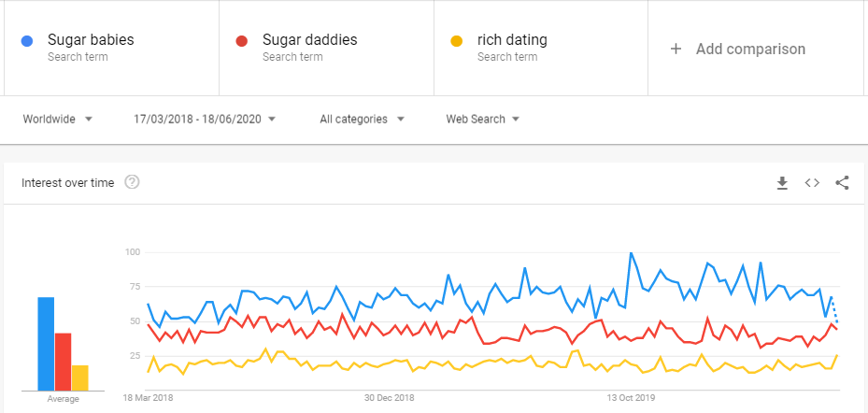Edit the rich dating search term
The width and height of the screenshot is (868, 413).
click(512, 40)
